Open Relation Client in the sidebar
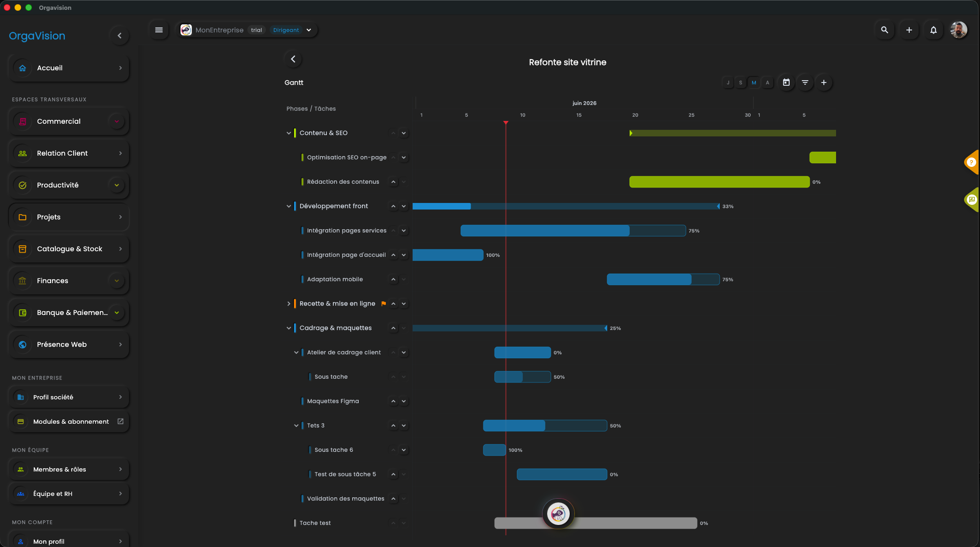Screen dimensions: 980x547 [x=69, y=153]
